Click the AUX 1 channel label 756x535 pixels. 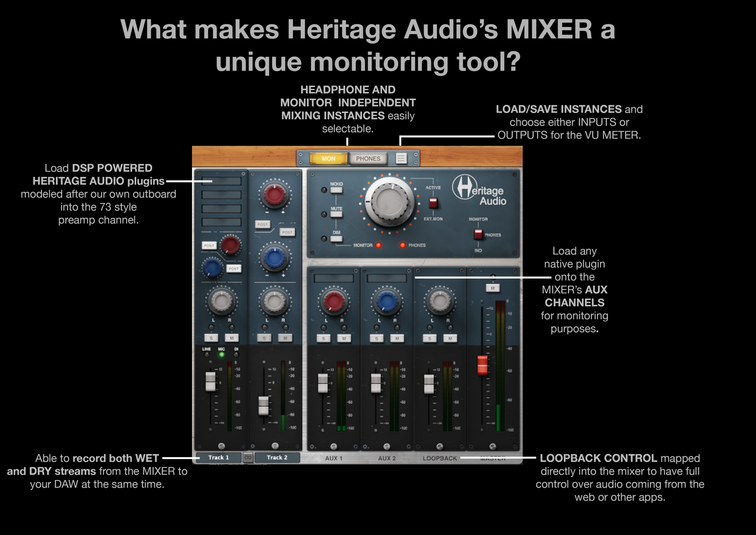[x=334, y=458]
